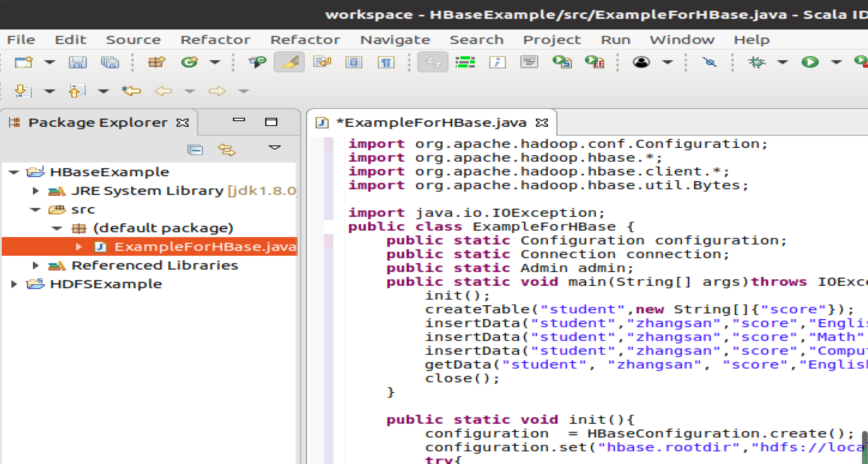
Task: Open the Debug dropdown arrow
Action: click(x=782, y=62)
